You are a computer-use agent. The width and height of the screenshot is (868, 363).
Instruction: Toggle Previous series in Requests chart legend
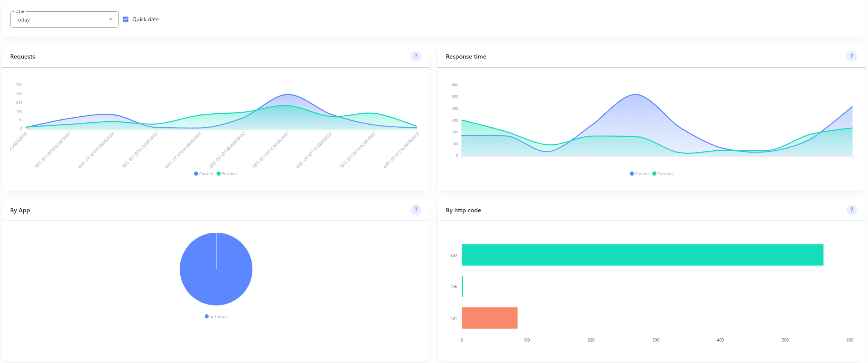coord(227,174)
